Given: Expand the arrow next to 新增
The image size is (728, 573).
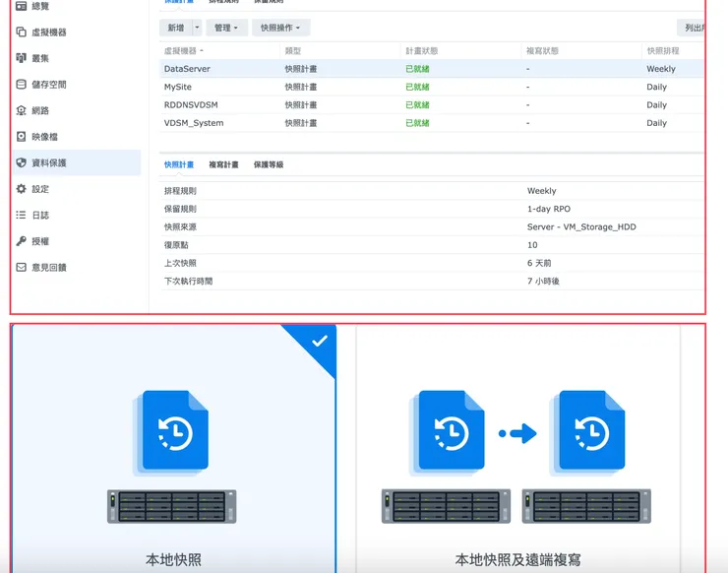Looking at the screenshot, I should [197, 28].
